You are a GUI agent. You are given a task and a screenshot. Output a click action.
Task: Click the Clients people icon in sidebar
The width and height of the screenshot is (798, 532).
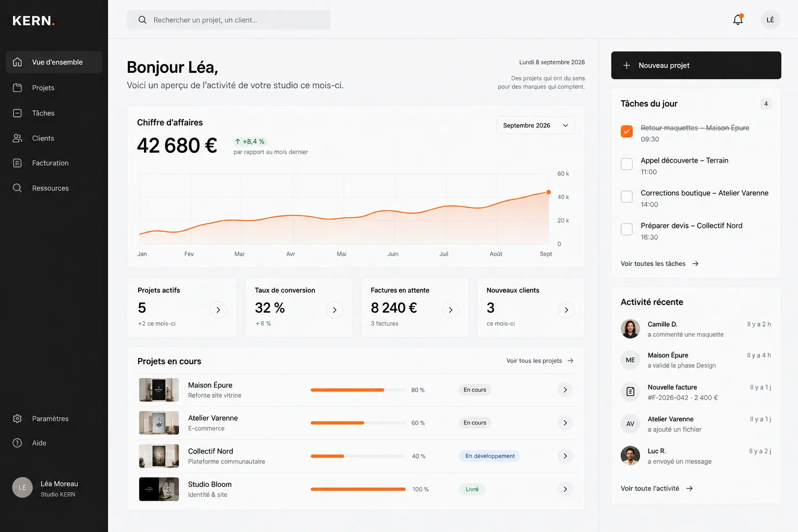tap(17, 138)
